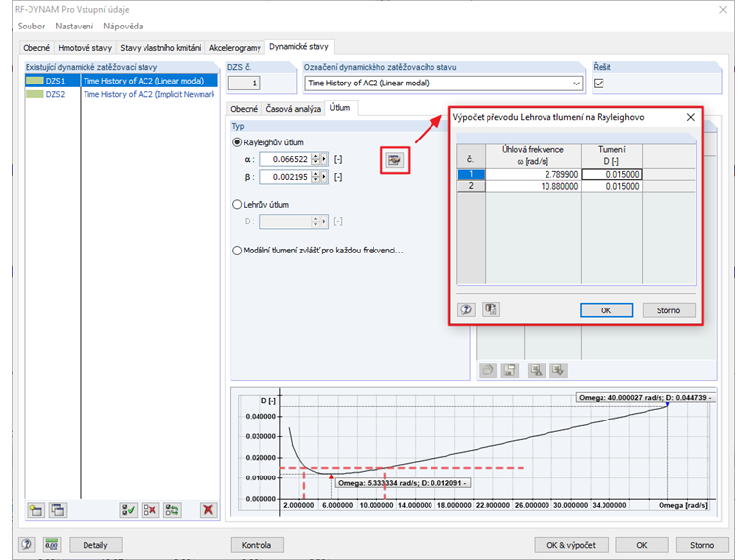
Task: Click OK & výpočet button
Action: [x=571, y=545]
